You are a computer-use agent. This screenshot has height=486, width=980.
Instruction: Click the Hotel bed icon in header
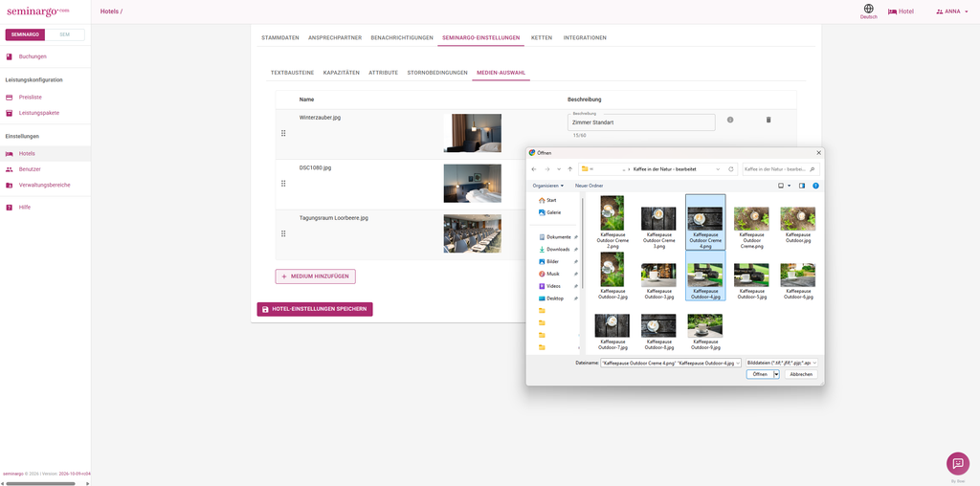892,11
